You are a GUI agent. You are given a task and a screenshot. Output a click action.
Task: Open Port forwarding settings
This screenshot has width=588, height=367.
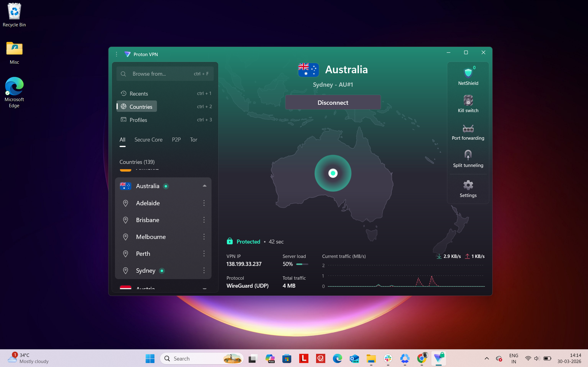468,129
